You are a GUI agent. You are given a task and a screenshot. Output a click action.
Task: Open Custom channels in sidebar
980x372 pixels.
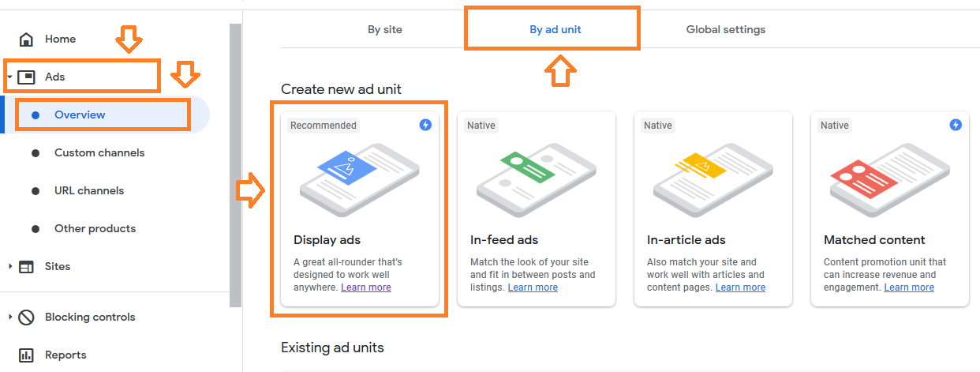[x=99, y=153]
